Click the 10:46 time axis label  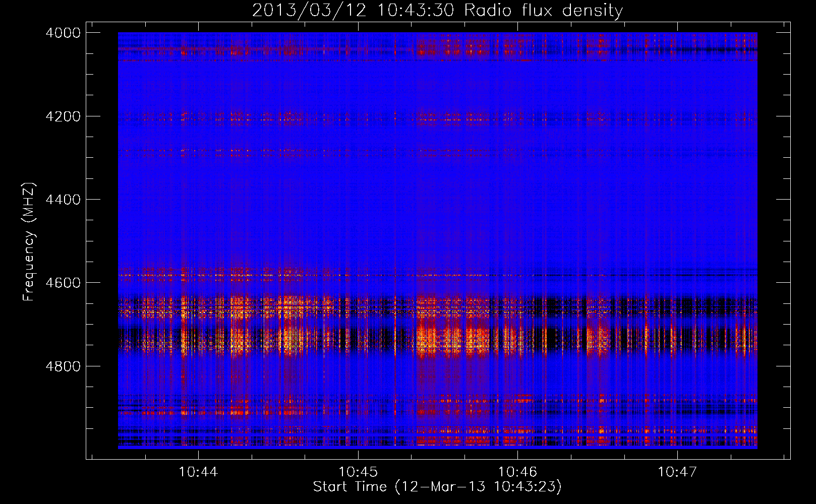[x=517, y=472]
